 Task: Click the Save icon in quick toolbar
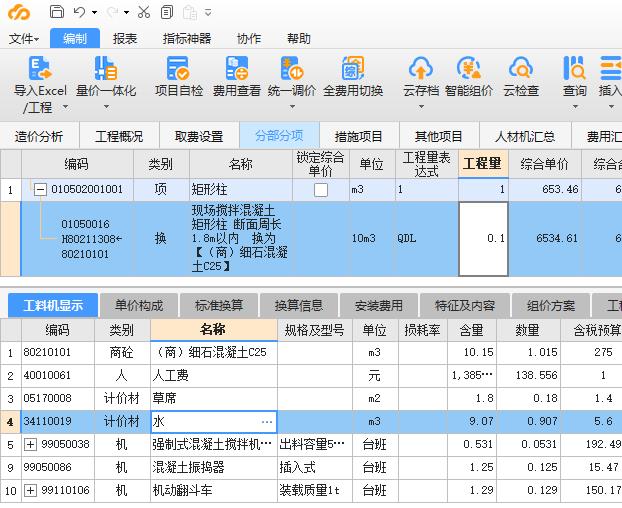57,12
